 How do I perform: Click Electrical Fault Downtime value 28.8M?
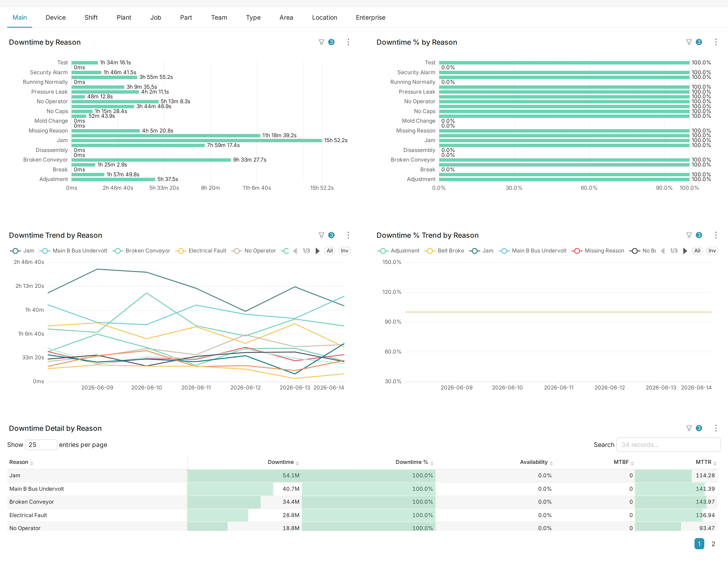[x=291, y=515]
